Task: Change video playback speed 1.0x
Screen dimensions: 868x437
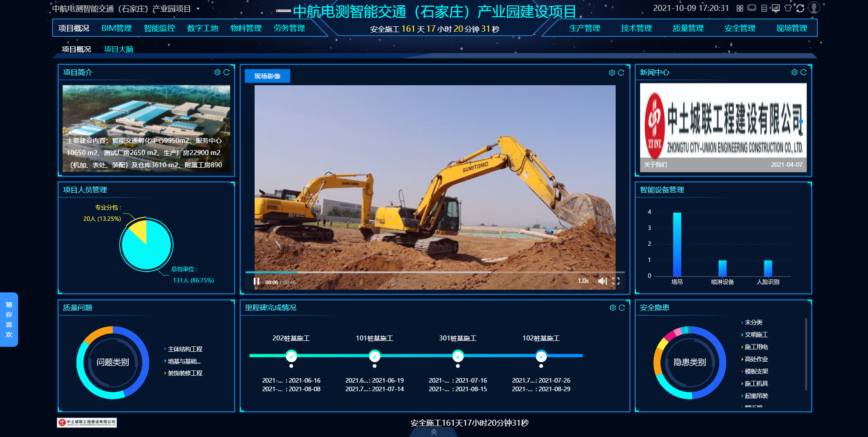Action: click(583, 281)
